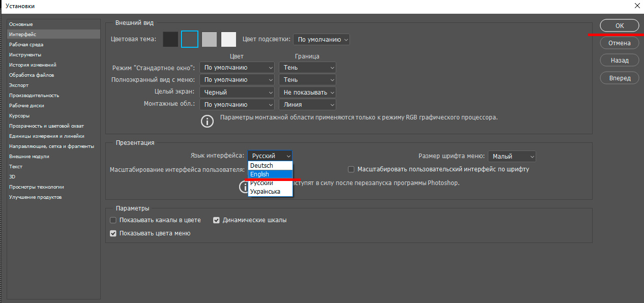This screenshot has width=644, height=303.
Task: Click the info icon about artboard parameters
Action: [207, 121]
